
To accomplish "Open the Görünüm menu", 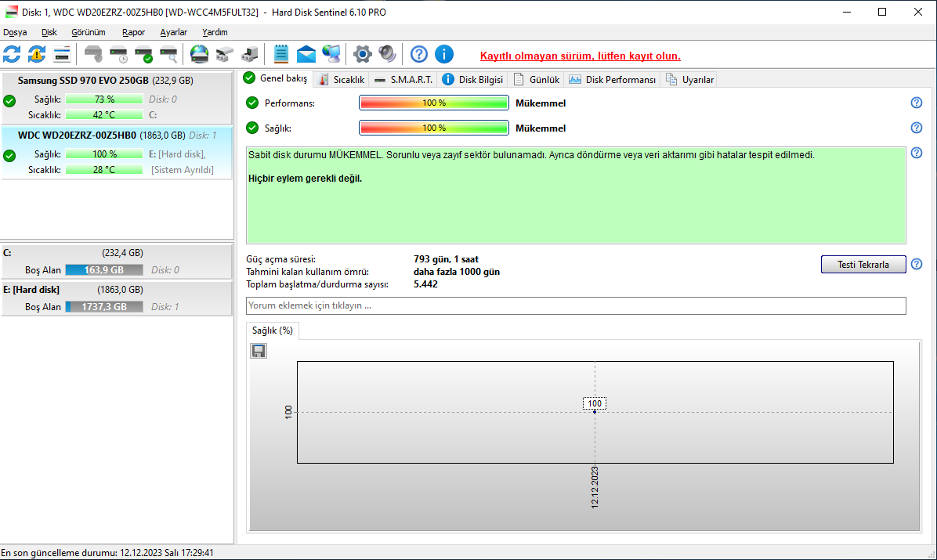I will [89, 32].
